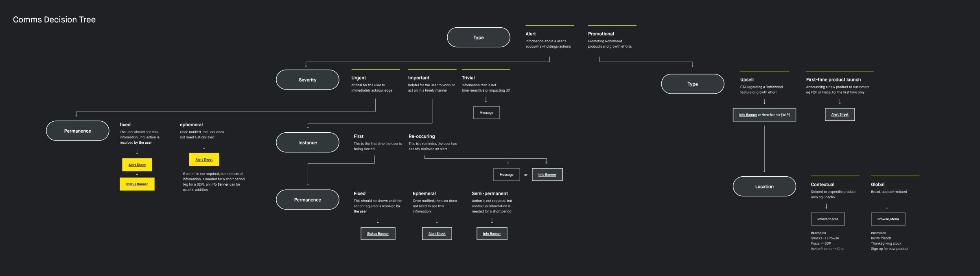
Task: Select the Upsell heading
Action: coord(747,80)
